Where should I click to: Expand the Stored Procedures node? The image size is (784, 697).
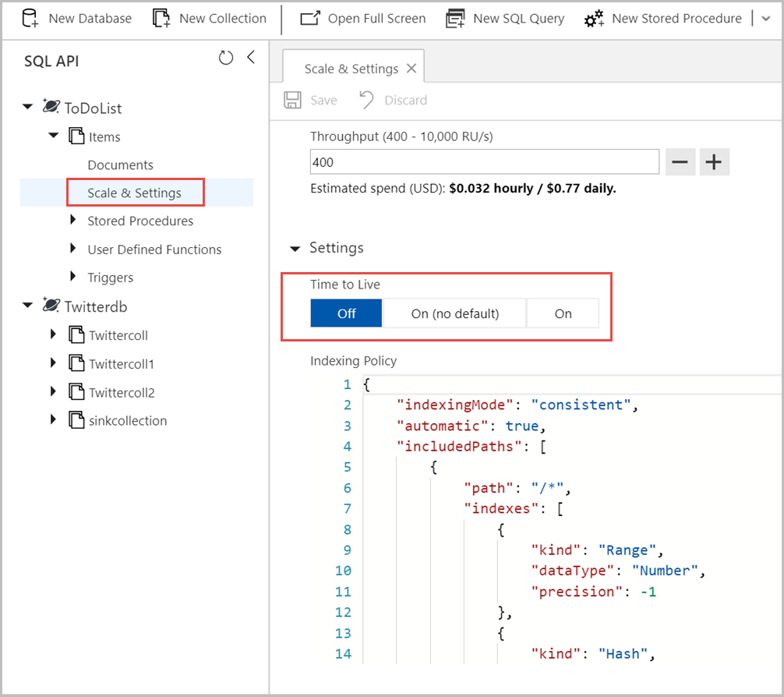[x=73, y=221]
